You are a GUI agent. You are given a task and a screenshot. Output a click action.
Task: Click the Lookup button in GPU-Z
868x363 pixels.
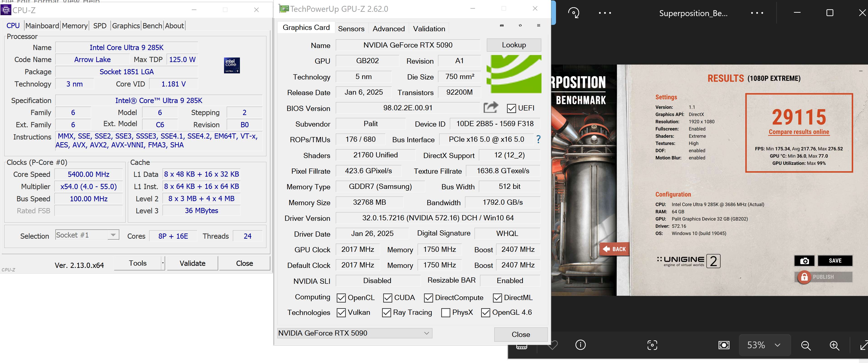[x=514, y=45]
